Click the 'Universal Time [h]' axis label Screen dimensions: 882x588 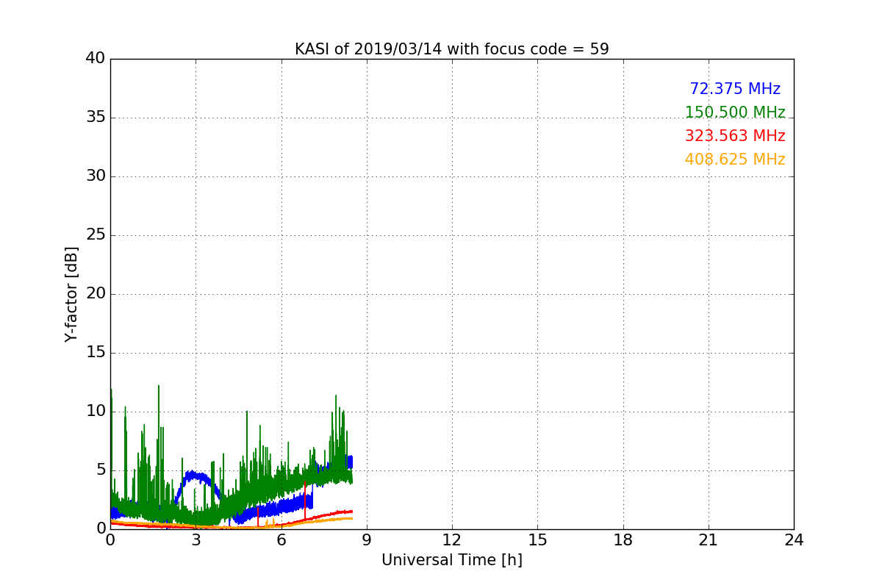(452, 560)
